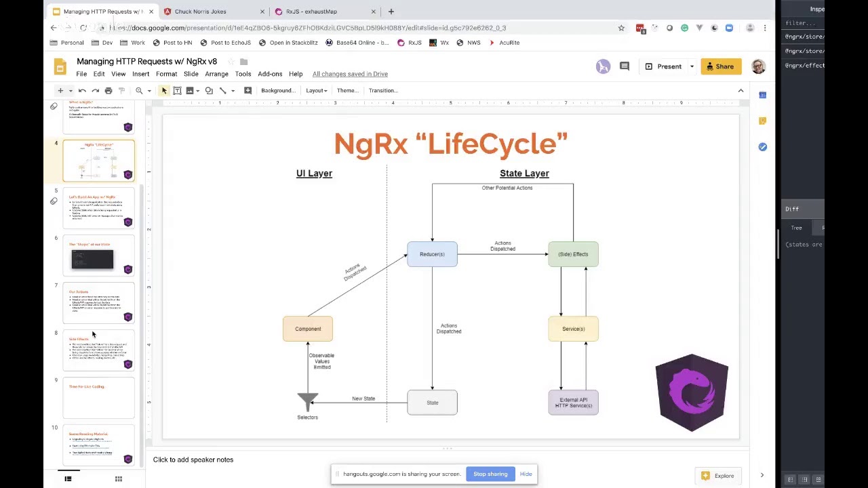
Task: Collapse the toolbar with up chevron
Action: (x=741, y=91)
